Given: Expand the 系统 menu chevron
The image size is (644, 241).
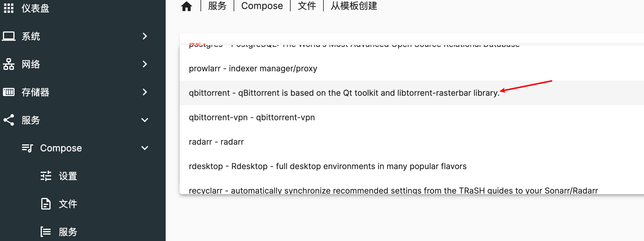Looking at the screenshot, I should (145, 36).
